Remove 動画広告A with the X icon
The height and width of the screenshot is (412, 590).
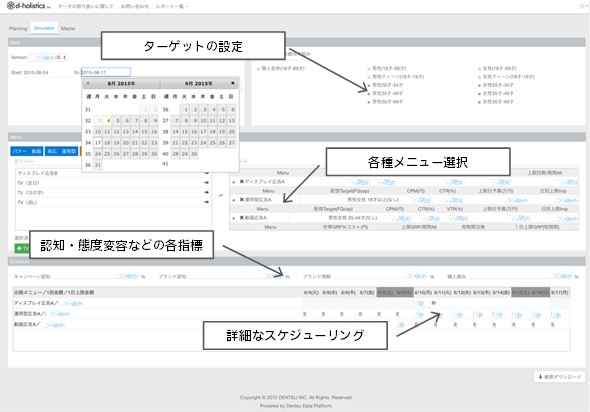(x=242, y=218)
